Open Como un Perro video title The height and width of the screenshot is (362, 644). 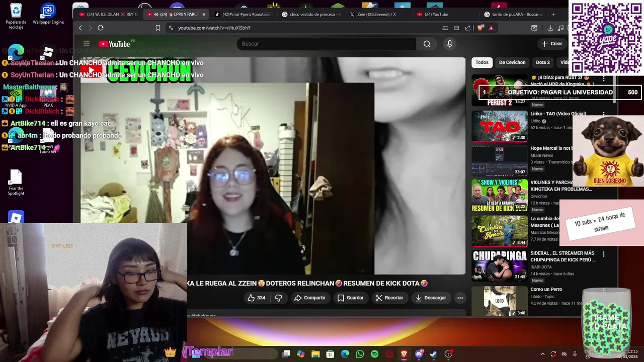(546, 289)
